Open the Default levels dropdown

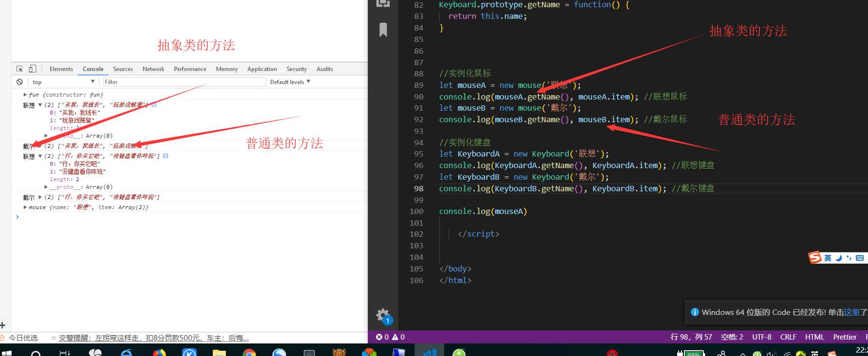pos(290,82)
